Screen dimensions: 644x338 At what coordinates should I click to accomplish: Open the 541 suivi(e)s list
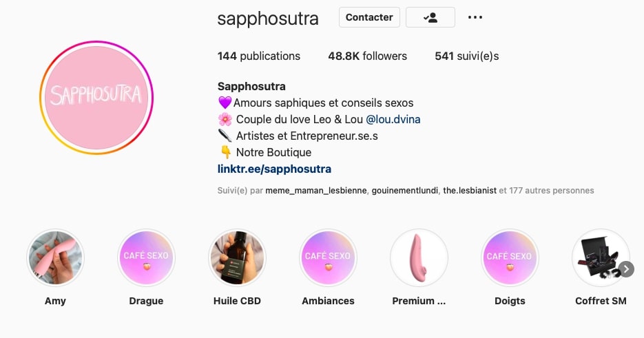pos(466,56)
